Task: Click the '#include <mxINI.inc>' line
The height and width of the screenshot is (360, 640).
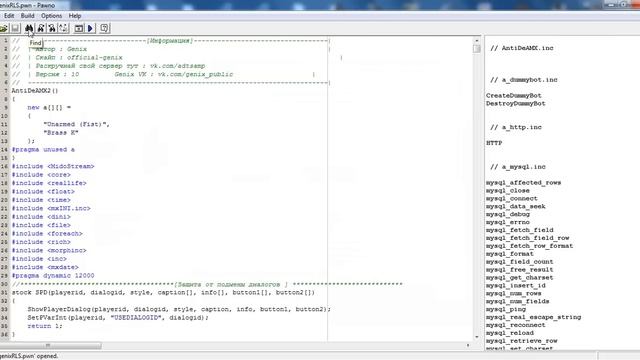Action: click(x=51, y=208)
